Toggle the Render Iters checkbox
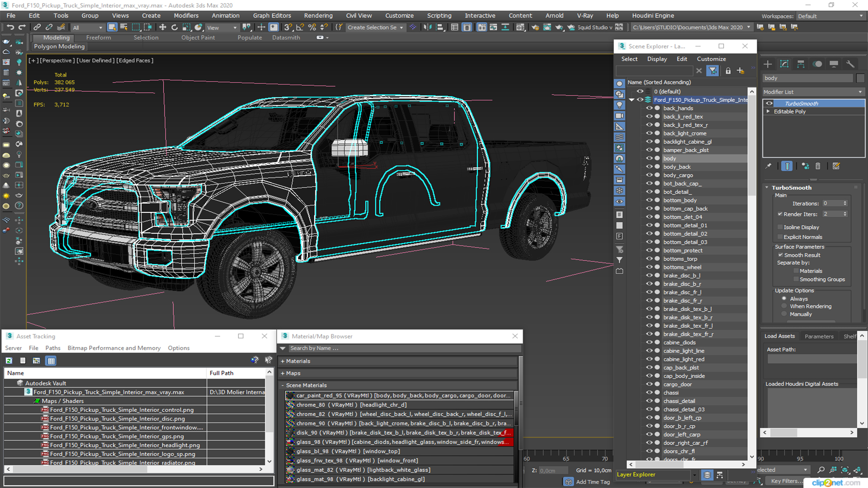 pos(780,214)
